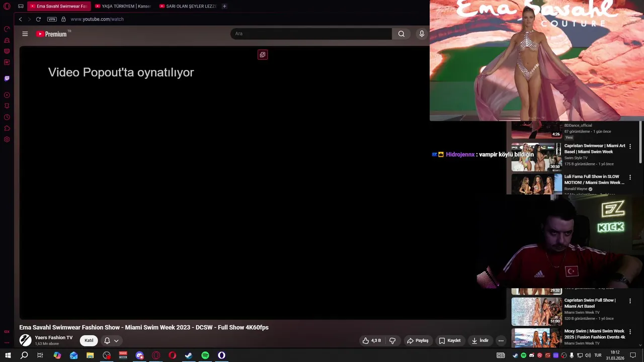Open Spotify from taskbar
This screenshot has width=644, height=362.
tap(205, 355)
